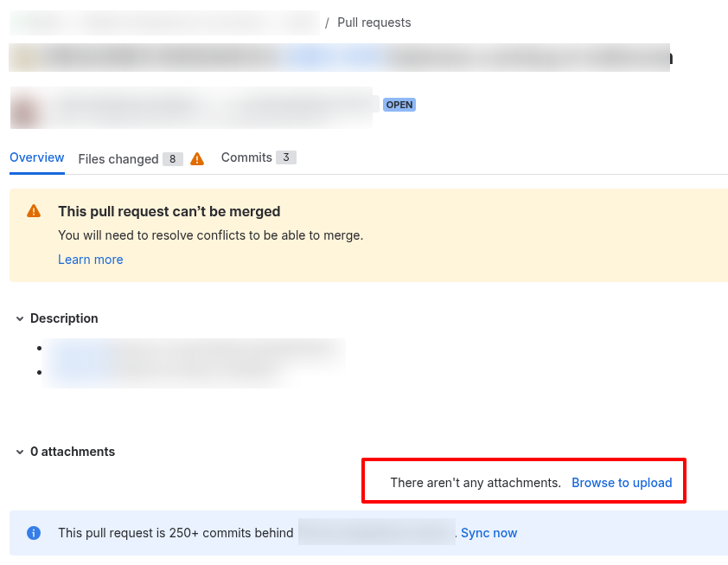728x565 pixels.
Task: Switch to the Files changed tab
Action: 118,158
